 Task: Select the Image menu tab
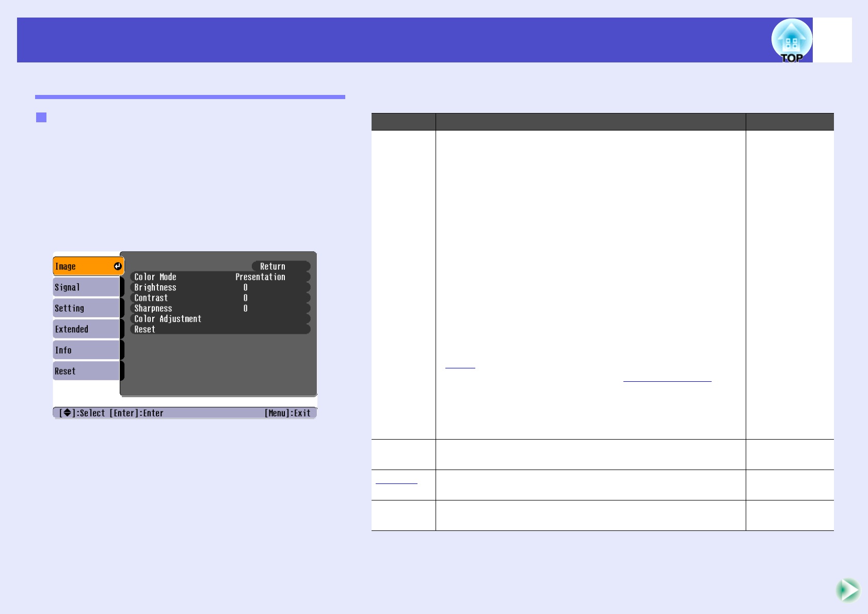coord(88,266)
